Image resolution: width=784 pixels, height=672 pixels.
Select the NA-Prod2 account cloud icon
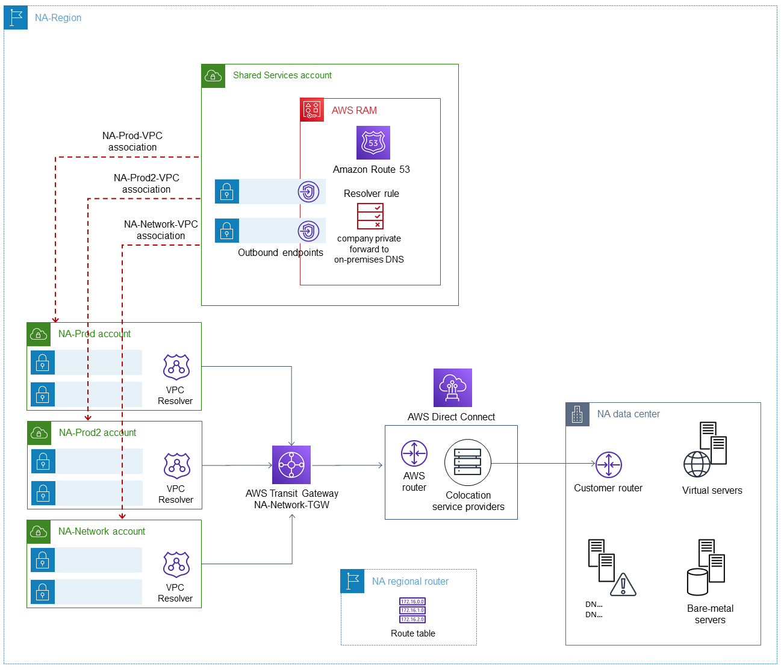coord(39,433)
